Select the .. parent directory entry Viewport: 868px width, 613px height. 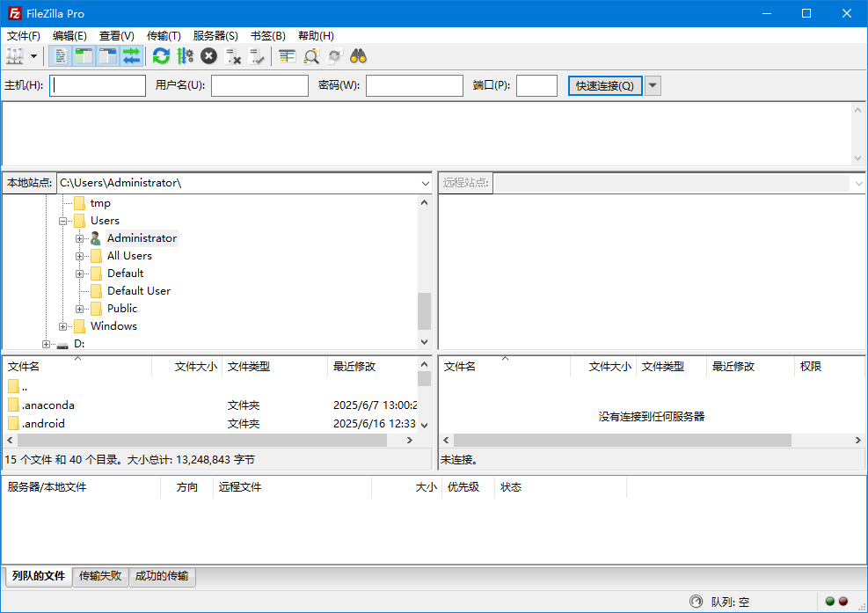(25, 387)
